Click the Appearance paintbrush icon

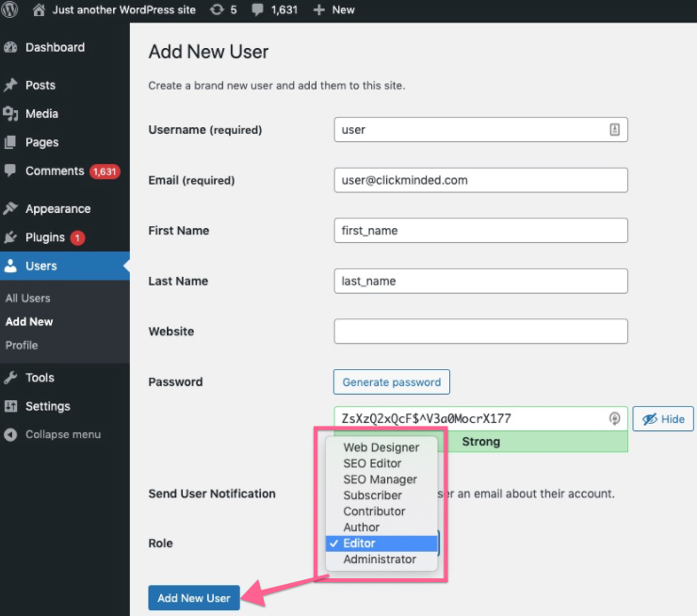point(11,209)
